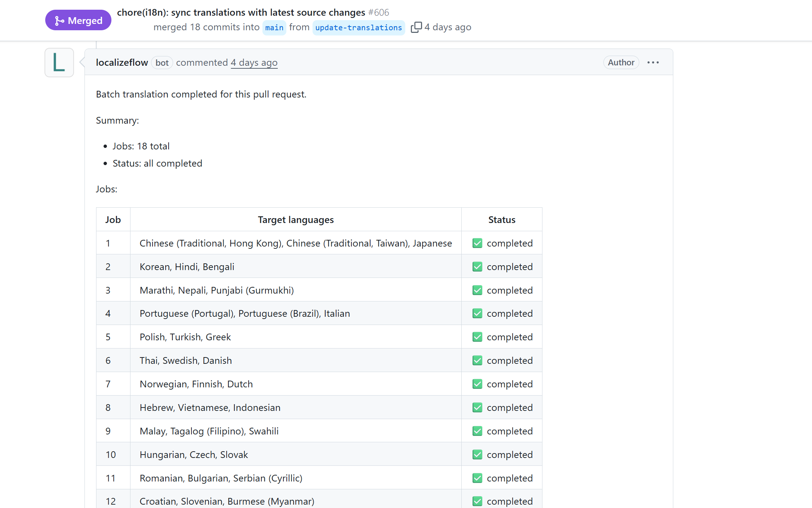Click the completed checkbox beside Norwegian, Finnish, Dutch

[477, 384]
